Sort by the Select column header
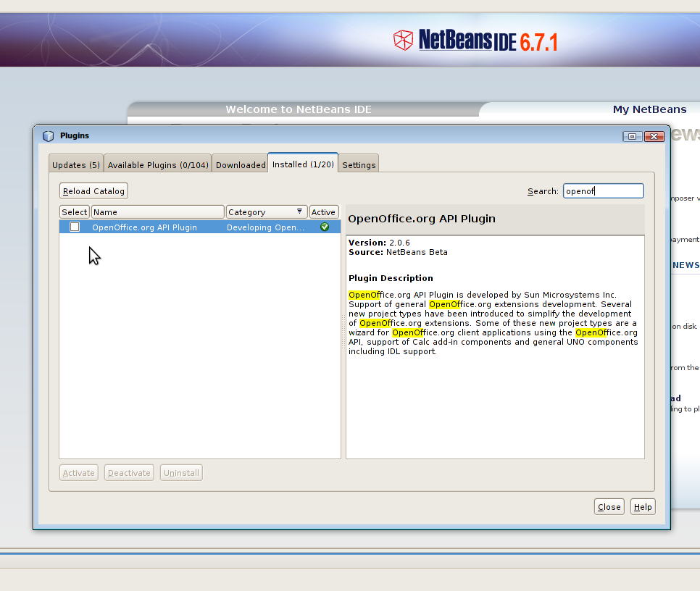Image resolution: width=700 pixels, height=591 pixels. coord(75,212)
